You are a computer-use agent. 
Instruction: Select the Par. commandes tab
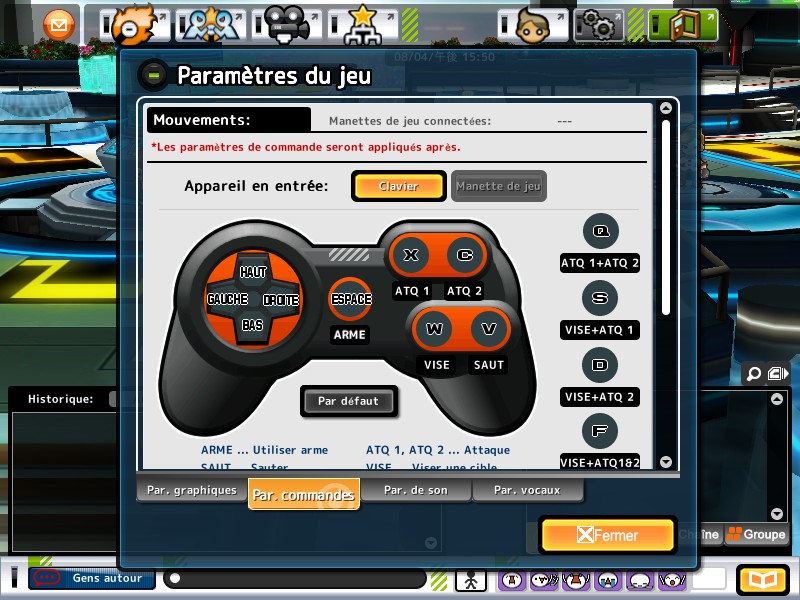coord(304,494)
